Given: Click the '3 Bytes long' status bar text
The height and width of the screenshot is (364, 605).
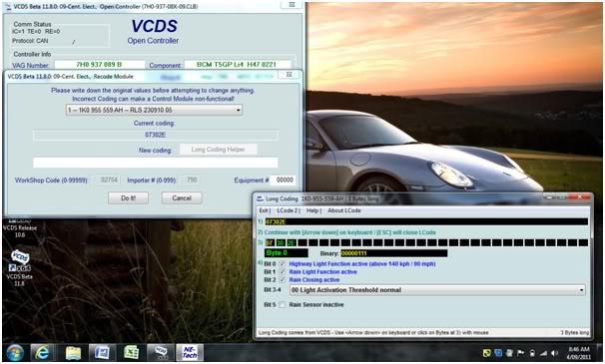Looking at the screenshot, I should [x=574, y=333].
